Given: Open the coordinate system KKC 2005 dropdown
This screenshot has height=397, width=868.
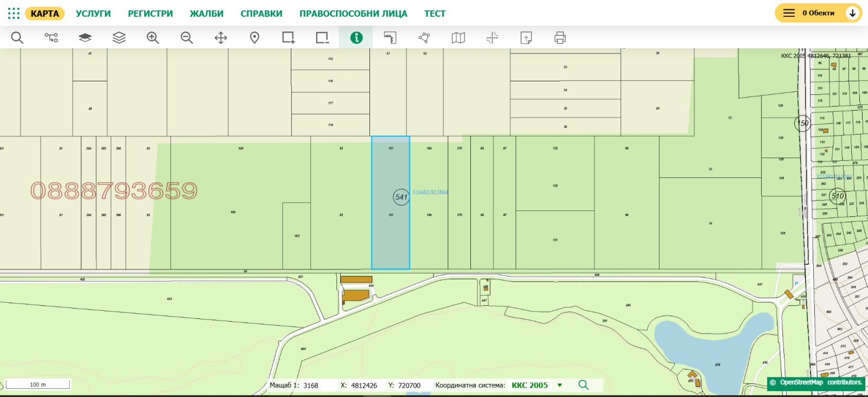Looking at the screenshot, I should point(537,385).
